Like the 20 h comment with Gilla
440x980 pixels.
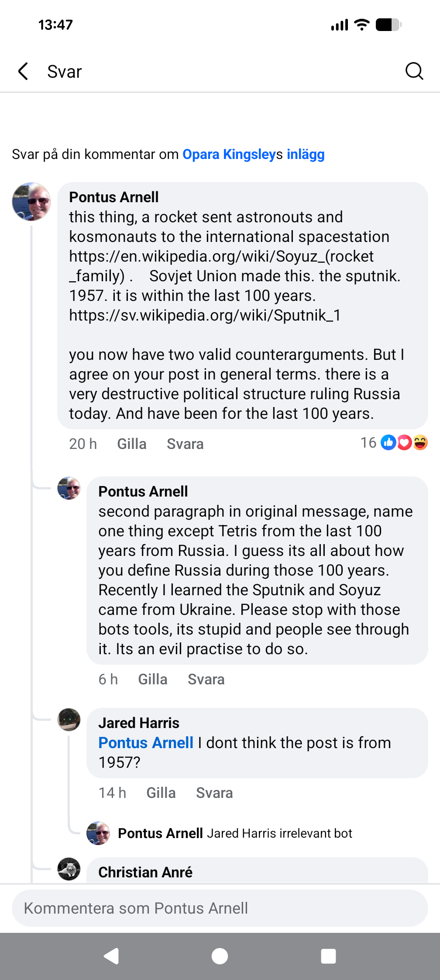[131, 444]
